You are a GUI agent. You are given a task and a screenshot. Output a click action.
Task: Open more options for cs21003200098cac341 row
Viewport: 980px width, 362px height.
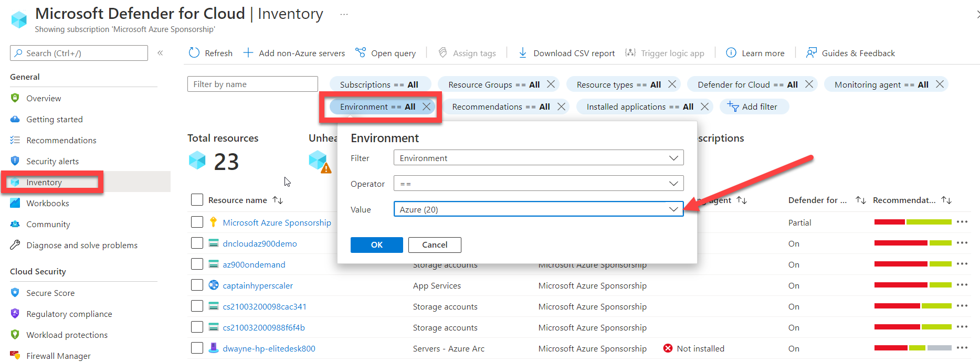tap(962, 306)
